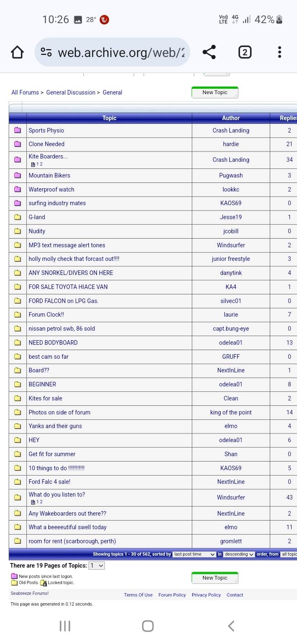Click the New Topic button
297x644 pixels.
click(214, 92)
